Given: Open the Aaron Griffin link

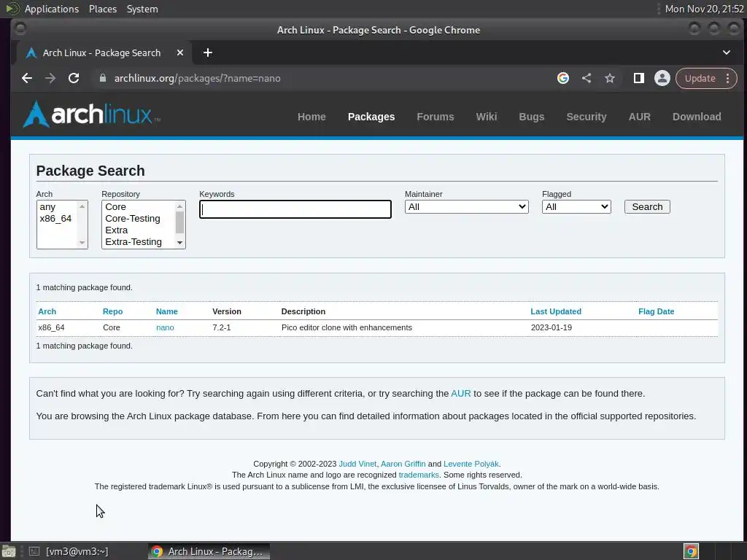Looking at the screenshot, I should [x=403, y=464].
